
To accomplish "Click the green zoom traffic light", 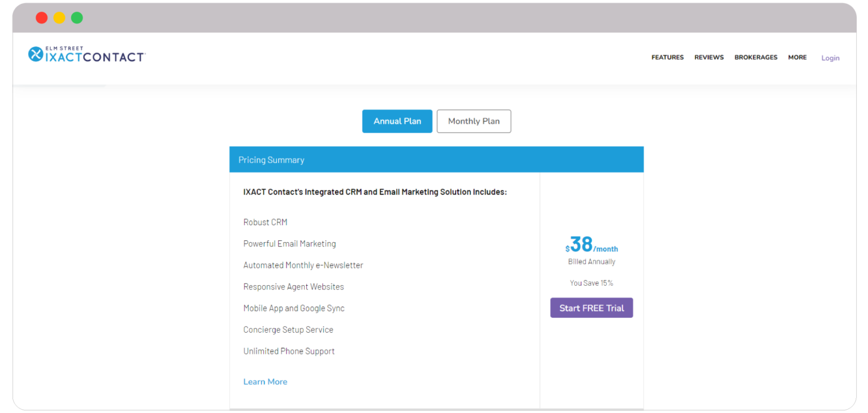I will [76, 18].
